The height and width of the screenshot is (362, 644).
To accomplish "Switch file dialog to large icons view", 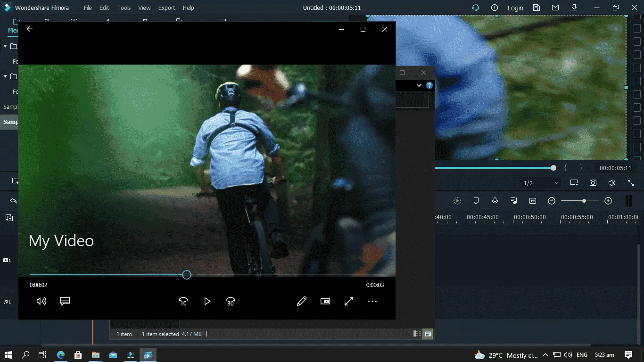I will (x=428, y=334).
